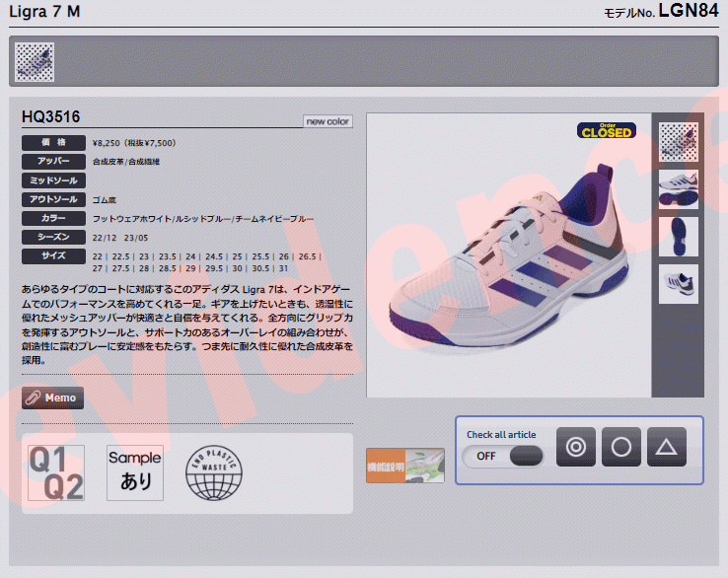Click the main Ligra 7 shoe image
728x578 pixels.
pyautogui.click(x=509, y=255)
